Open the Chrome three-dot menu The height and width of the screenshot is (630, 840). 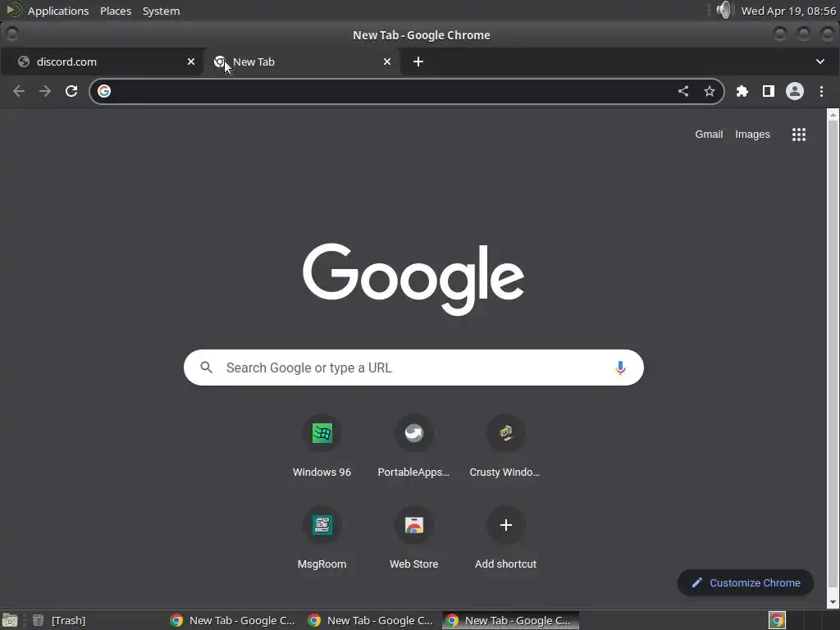pos(821,91)
